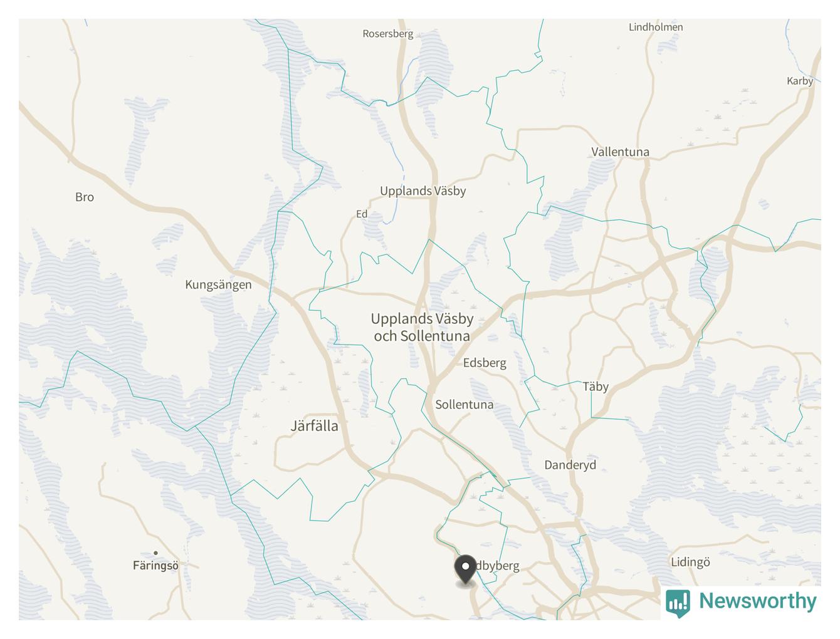Viewport: 840px width, 639px height.
Task: Click the Lidingö map label
Action: point(690,562)
